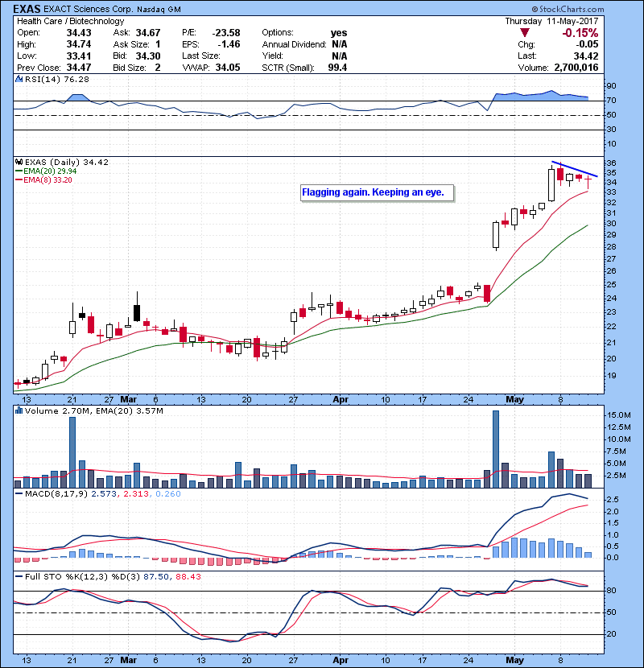The image size is (644, 668).
Task: Click the red down triangle change indicator
Action: click(525, 33)
